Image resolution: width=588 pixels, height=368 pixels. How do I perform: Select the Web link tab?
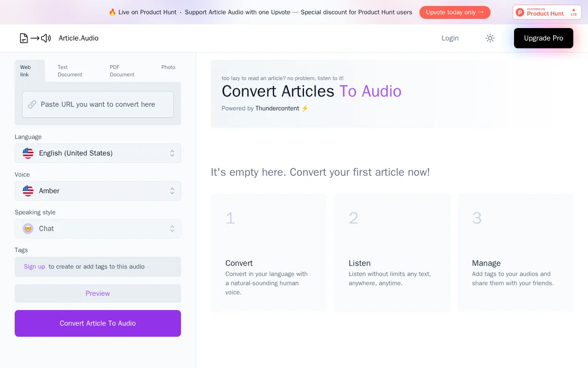pyautogui.click(x=30, y=71)
